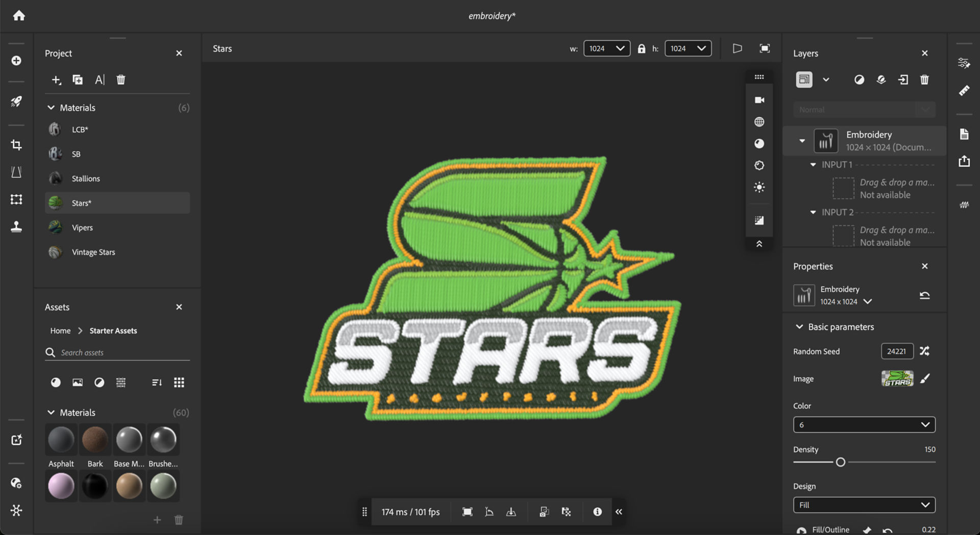The height and width of the screenshot is (535, 980).
Task: Select the clone stamp tool in left sidebar
Action: [x=16, y=226]
